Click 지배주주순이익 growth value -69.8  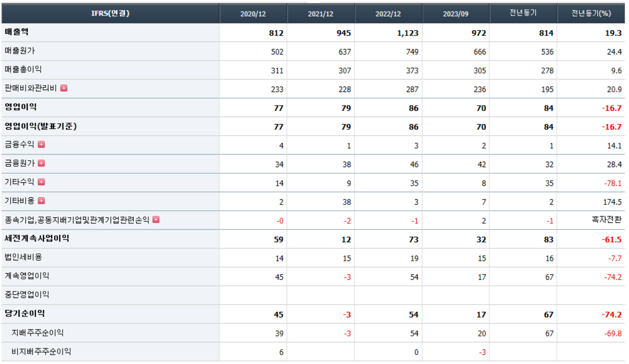613,333
